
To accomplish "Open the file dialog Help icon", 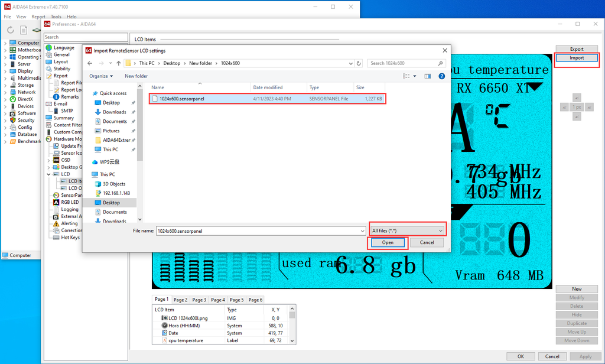I will pos(441,76).
